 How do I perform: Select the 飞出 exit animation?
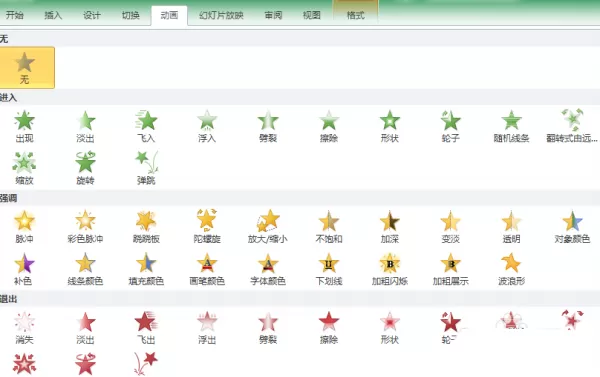(146, 328)
